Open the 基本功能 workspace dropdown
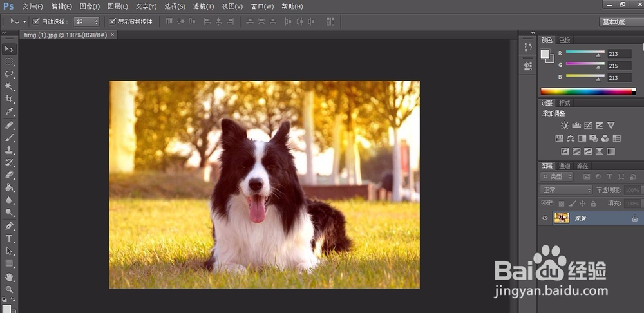 pyautogui.click(x=621, y=22)
